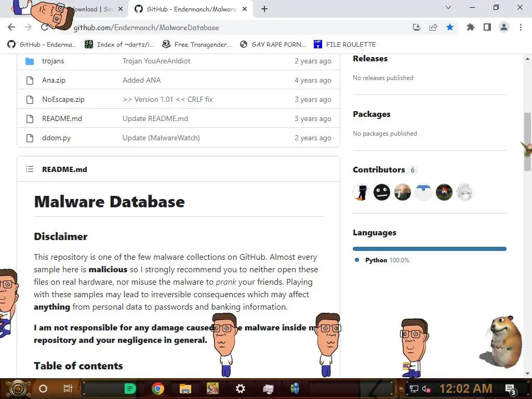Open the trojans folder
This screenshot has height=399, width=532.
(53, 61)
